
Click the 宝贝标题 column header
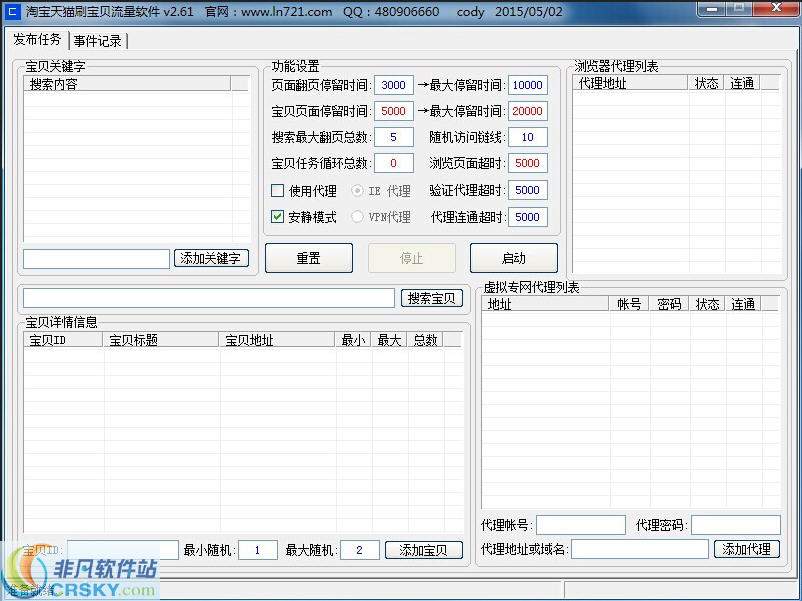click(x=161, y=339)
